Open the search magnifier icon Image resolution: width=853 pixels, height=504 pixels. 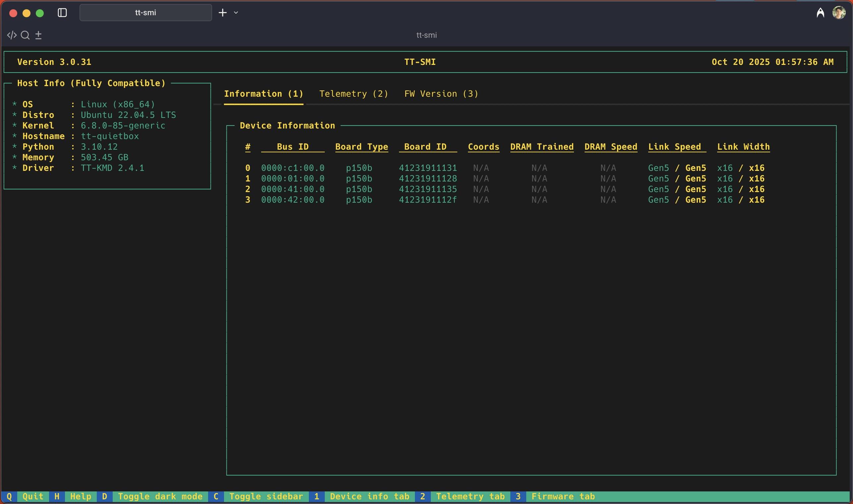[x=25, y=35]
